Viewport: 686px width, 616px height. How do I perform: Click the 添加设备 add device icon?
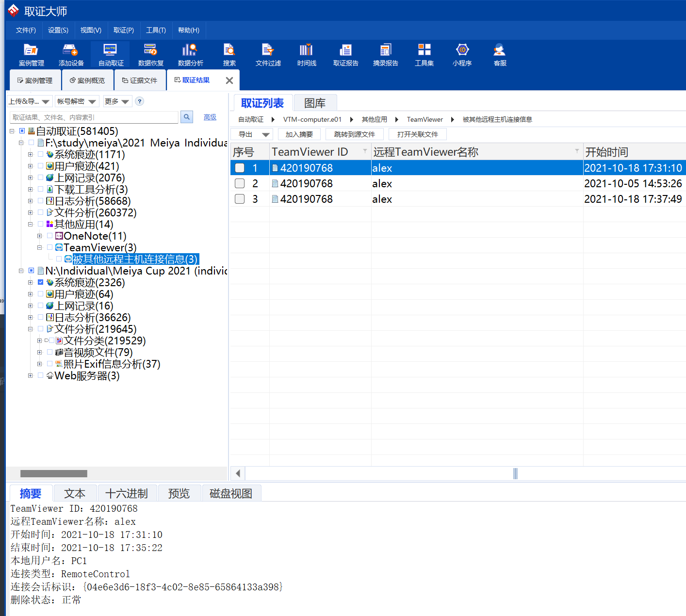[x=71, y=54]
